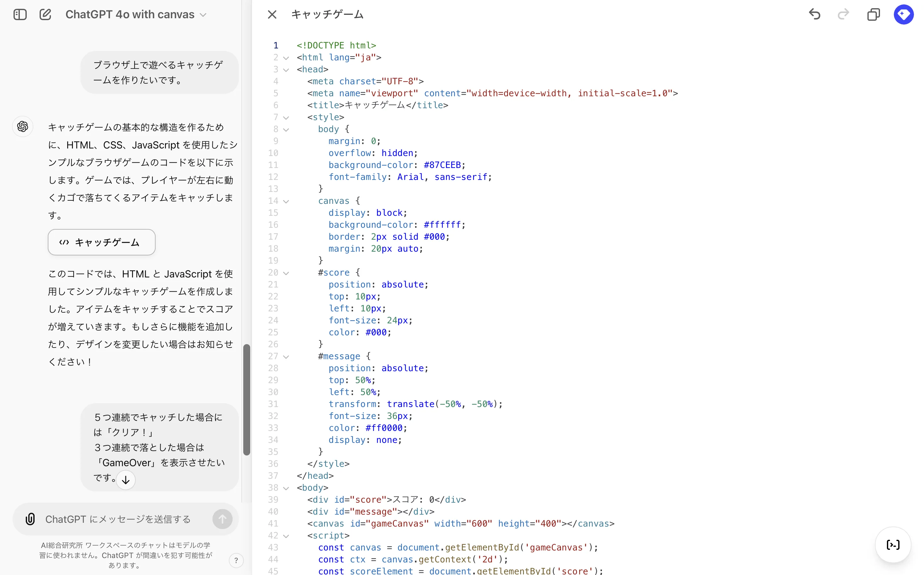Collapse the script tag at line 42

coord(286,536)
